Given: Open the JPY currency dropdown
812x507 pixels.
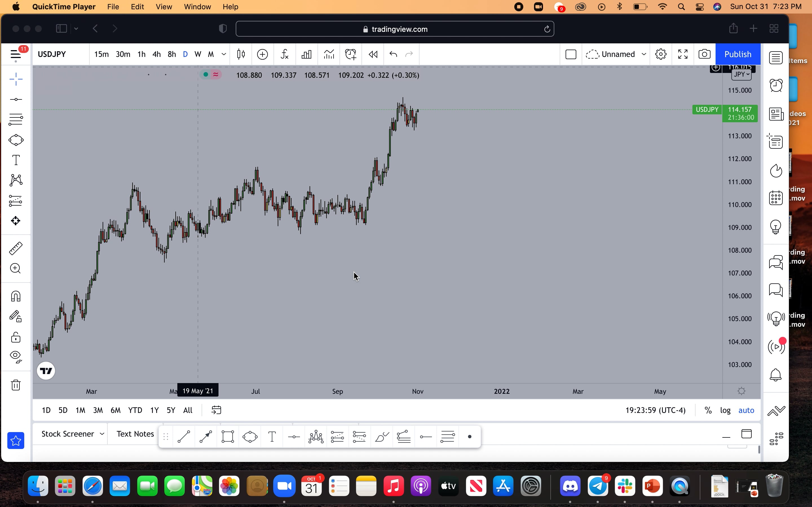Looking at the screenshot, I should [741, 74].
